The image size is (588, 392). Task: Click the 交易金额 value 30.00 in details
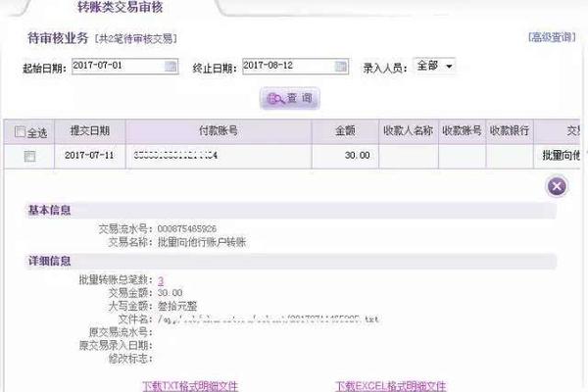pyautogui.click(x=170, y=293)
